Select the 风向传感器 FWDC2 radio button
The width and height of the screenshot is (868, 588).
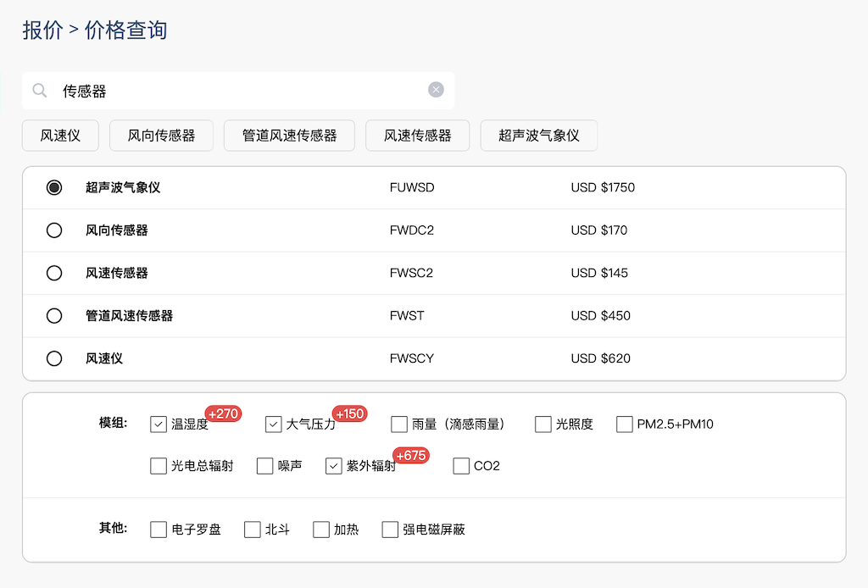pos(54,230)
